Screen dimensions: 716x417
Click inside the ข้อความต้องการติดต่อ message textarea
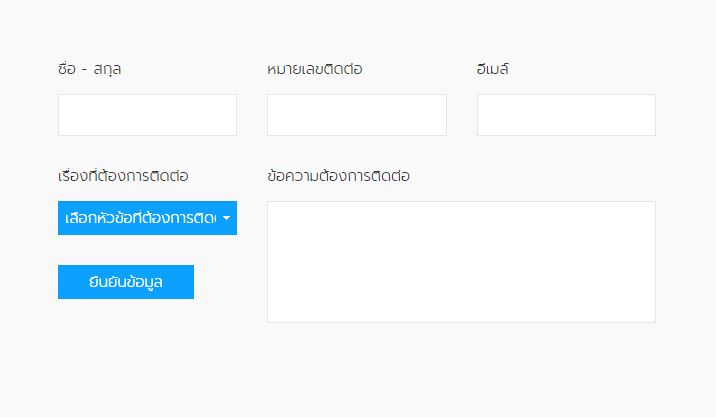pos(461,262)
